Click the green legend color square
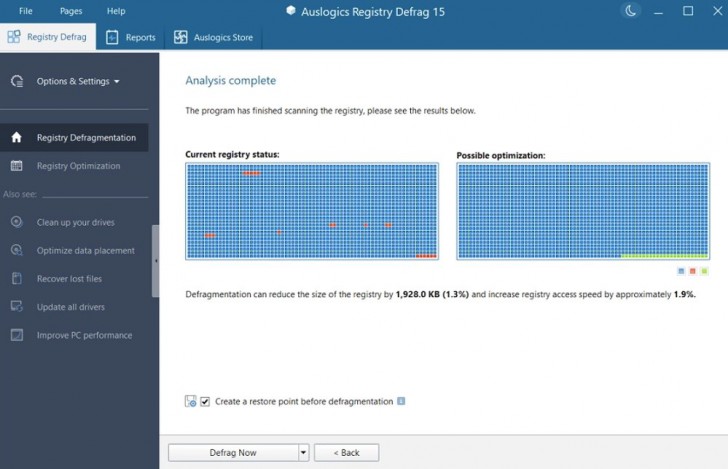 (x=704, y=271)
